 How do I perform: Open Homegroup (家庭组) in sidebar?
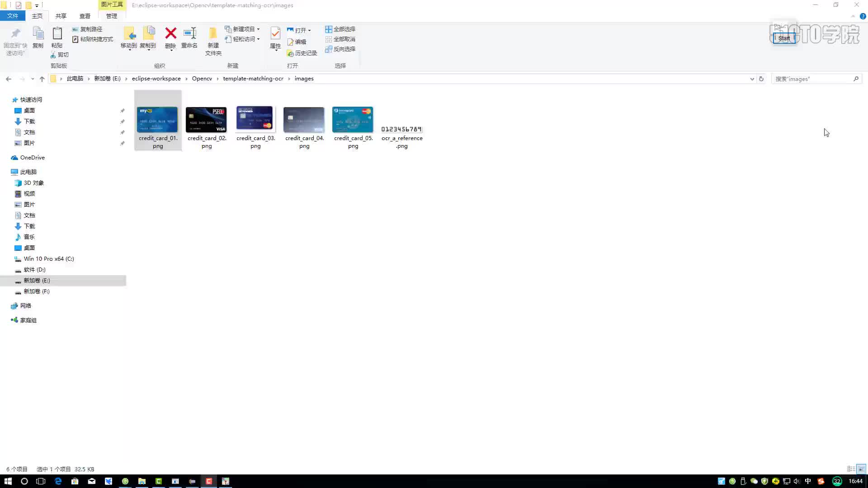tap(24, 320)
